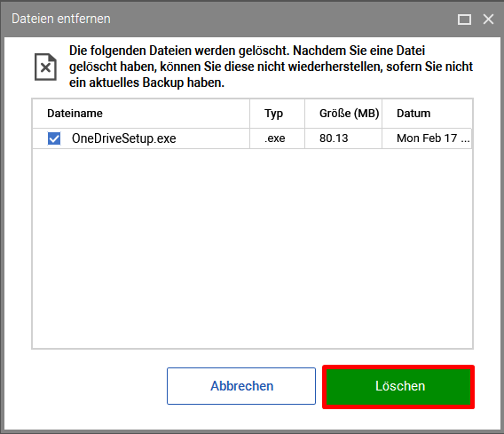Image resolution: width=504 pixels, height=434 pixels.
Task: Click the Dateien entfernen title bar
Action: point(225,19)
